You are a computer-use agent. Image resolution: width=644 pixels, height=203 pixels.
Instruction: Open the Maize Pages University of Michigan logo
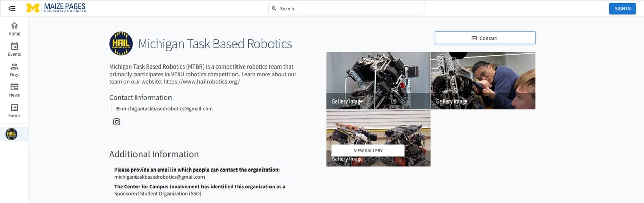click(56, 8)
